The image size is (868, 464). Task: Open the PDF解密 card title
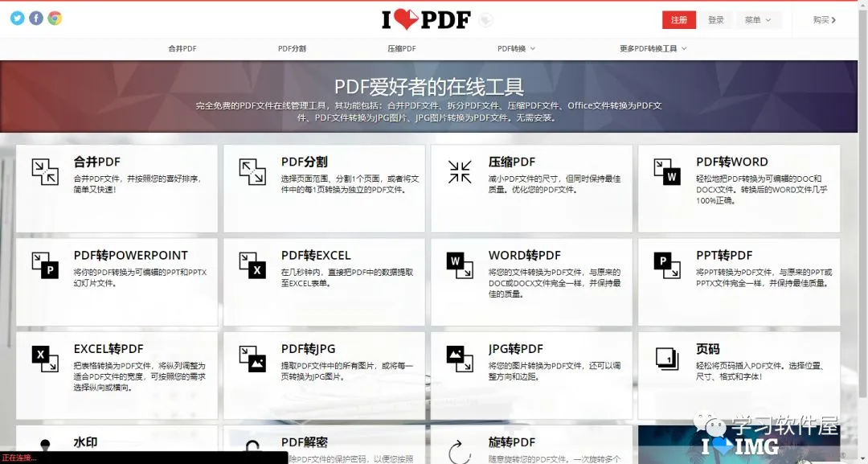[305, 441]
